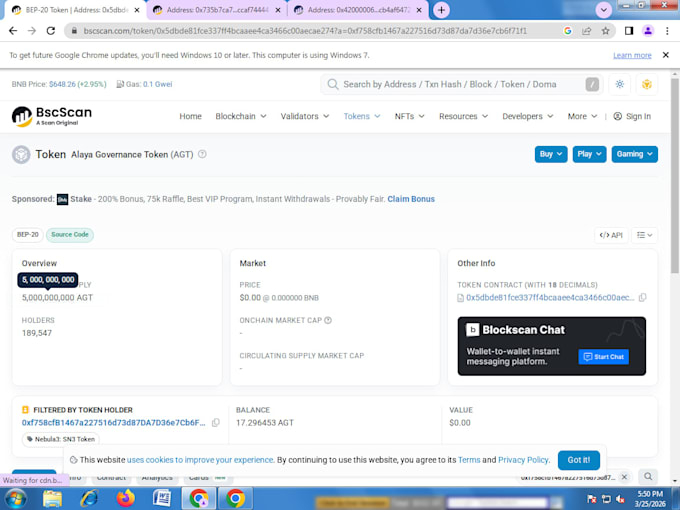Click the search magnifier icon at bottom right
The image size is (680, 510).
[647, 477]
